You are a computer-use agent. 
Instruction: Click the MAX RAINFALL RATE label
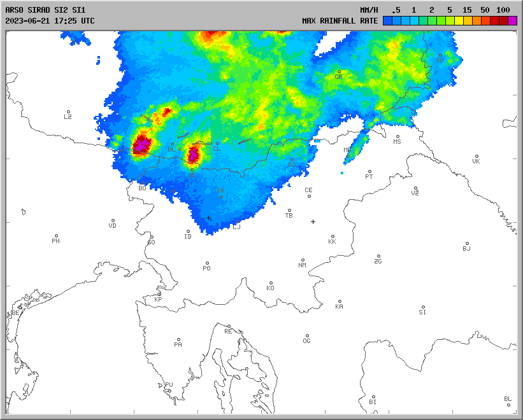[x=340, y=20]
